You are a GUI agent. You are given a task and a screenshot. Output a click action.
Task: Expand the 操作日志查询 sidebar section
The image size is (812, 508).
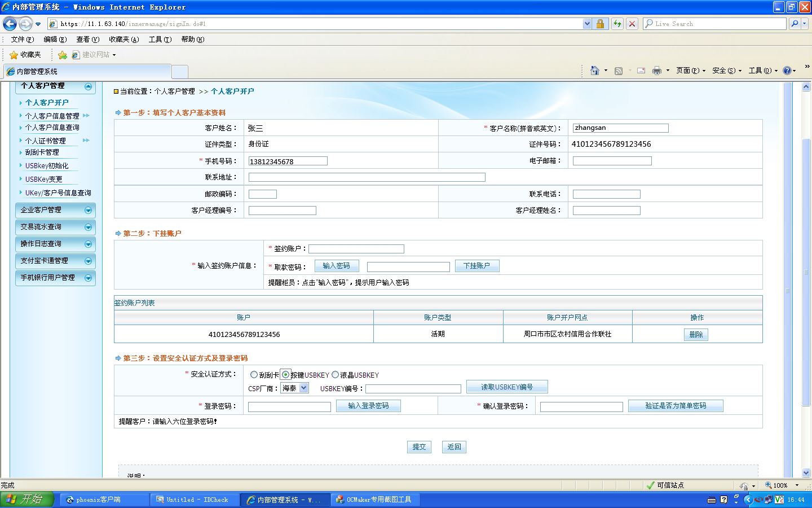coord(88,244)
